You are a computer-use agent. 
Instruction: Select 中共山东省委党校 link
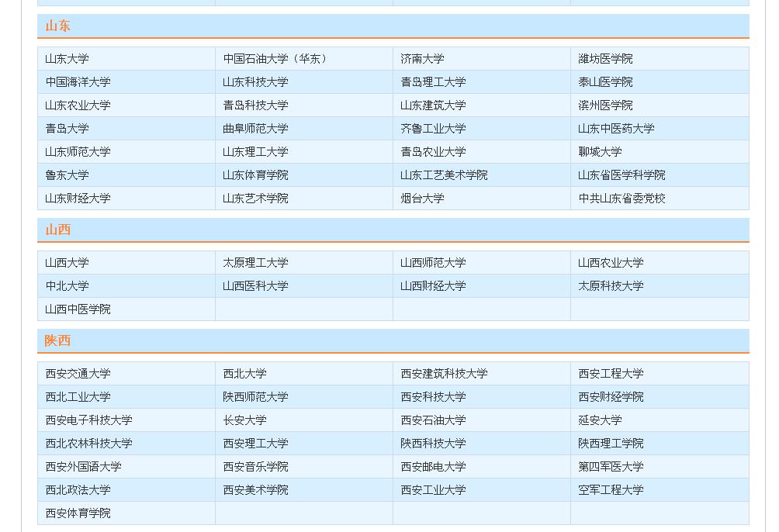coord(621,199)
